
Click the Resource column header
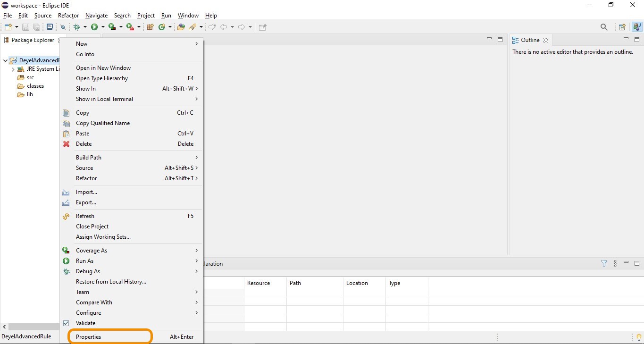[x=265, y=283]
